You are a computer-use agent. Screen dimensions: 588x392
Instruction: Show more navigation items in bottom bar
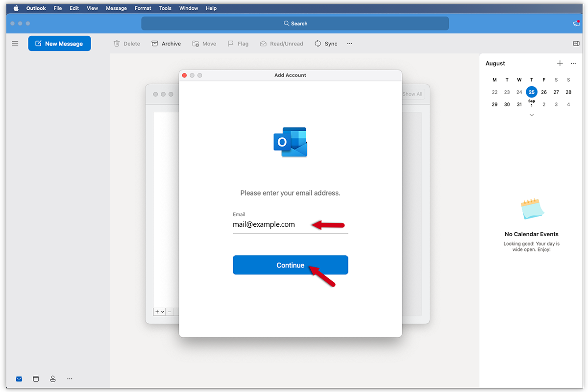pyautogui.click(x=70, y=379)
